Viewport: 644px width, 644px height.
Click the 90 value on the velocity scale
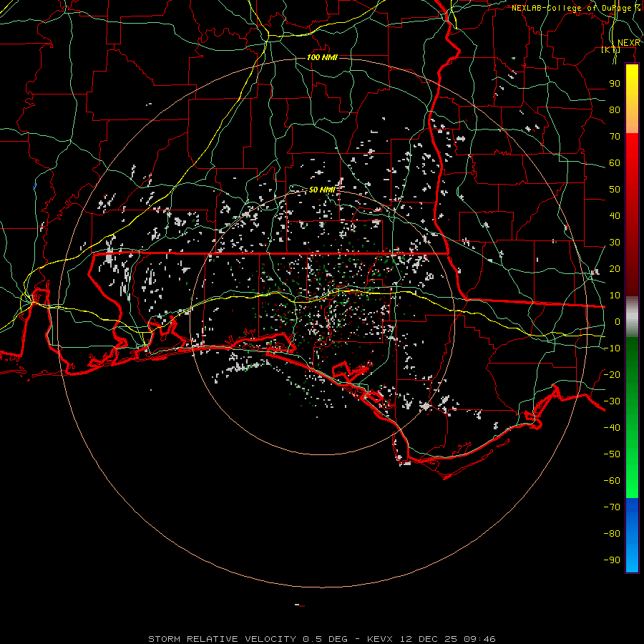coord(615,84)
